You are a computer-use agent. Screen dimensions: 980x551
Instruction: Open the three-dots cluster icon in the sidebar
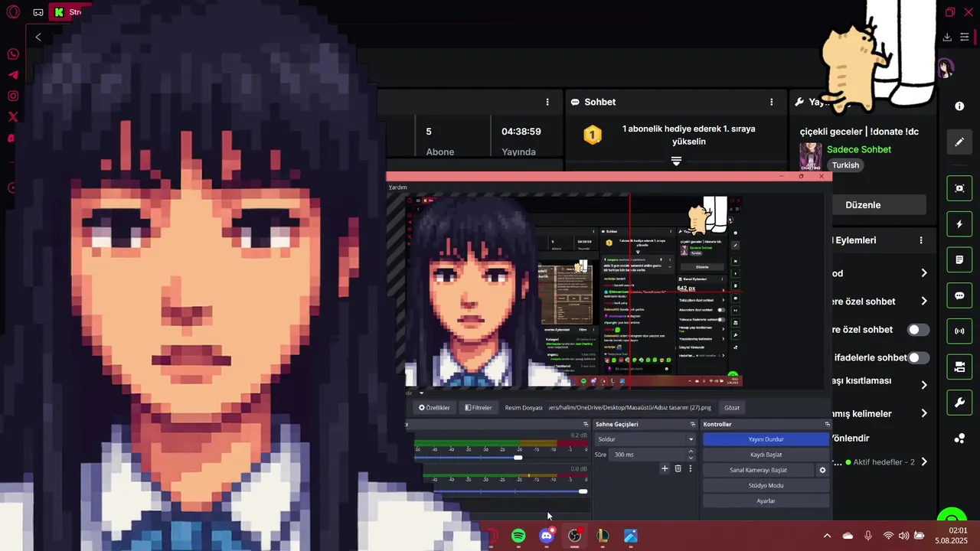[959, 439]
